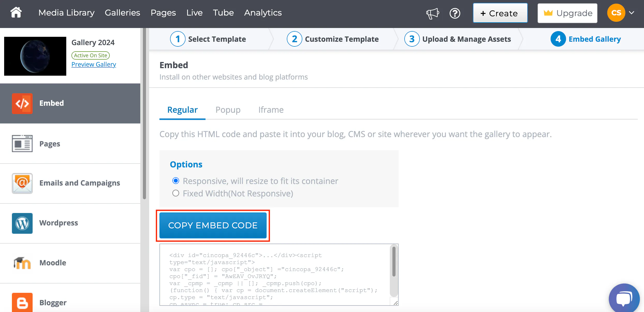The image size is (644, 312).
Task: Switch to the Iframe embed tab
Action: (271, 110)
